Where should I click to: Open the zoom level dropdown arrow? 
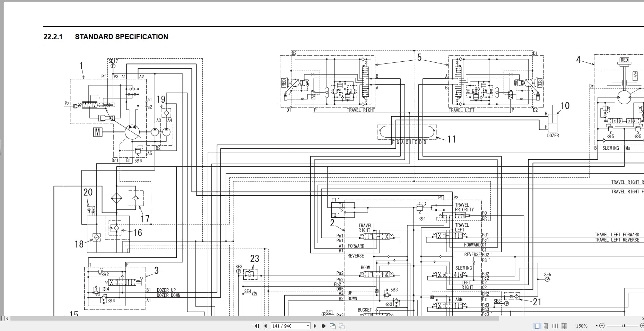click(597, 326)
